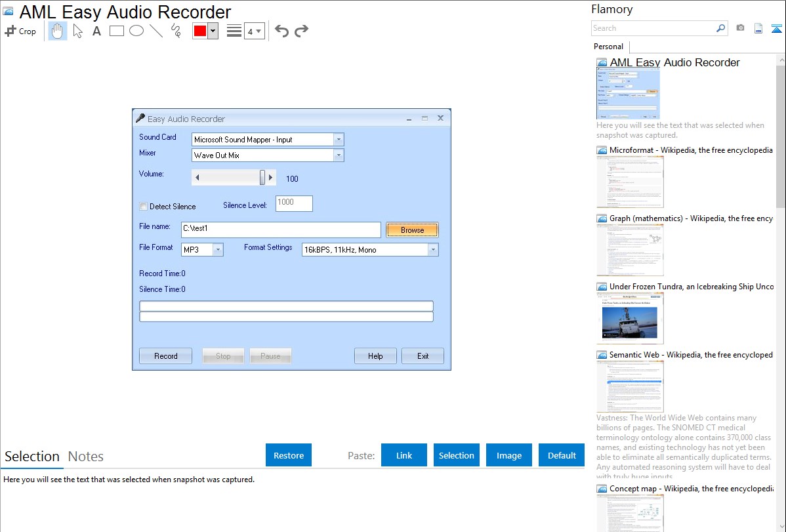Click the red color swatch

point(200,31)
